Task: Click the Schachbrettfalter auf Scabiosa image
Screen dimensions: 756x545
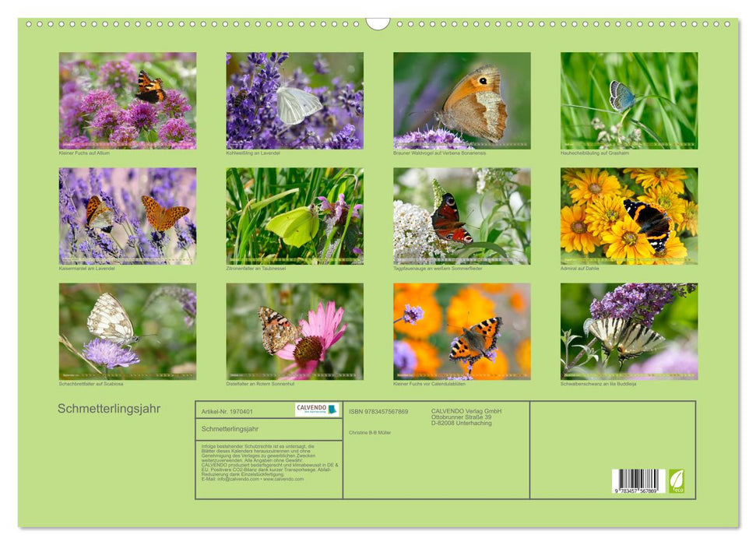Action: tap(128, 331)
